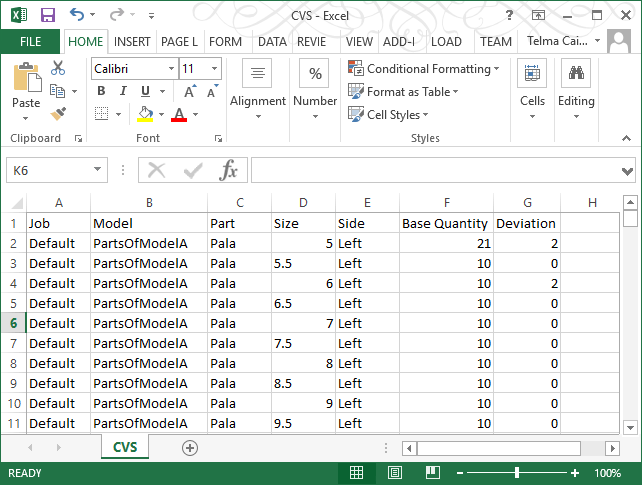Click into the formula bar

[436, 170]
